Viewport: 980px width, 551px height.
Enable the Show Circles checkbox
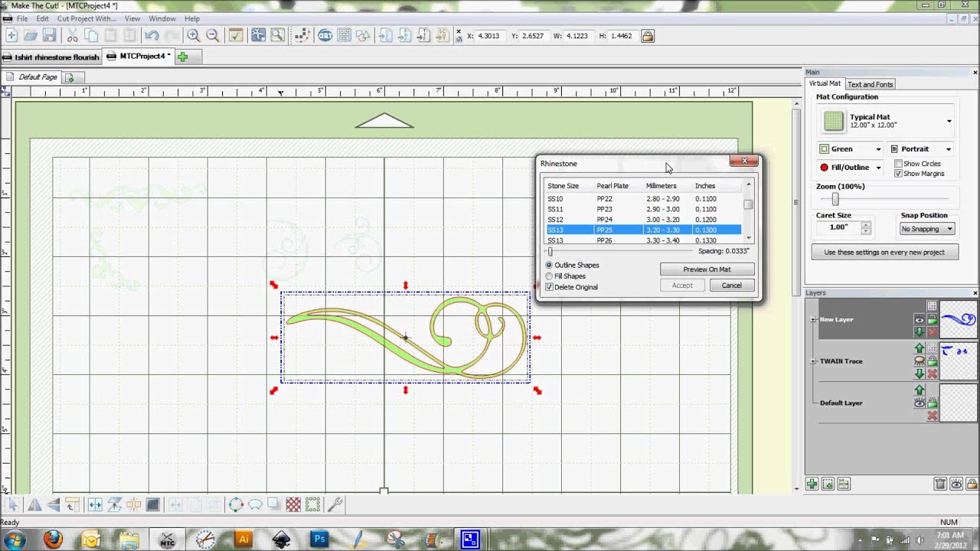898,164
